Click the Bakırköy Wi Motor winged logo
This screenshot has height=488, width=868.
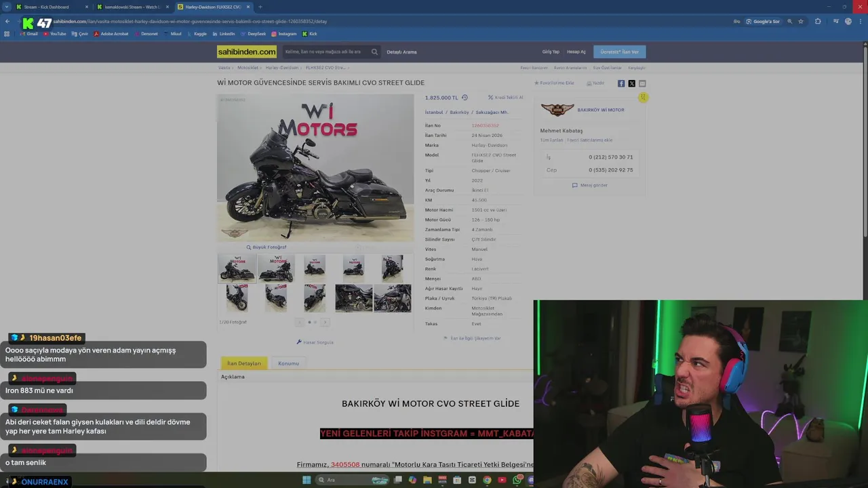tap(557, 110)
